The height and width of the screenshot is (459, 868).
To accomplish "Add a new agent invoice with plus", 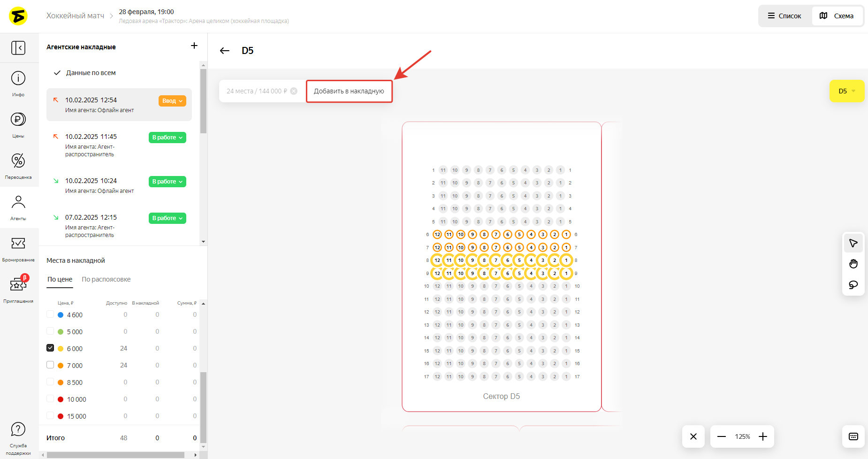I will pos(194,46).
